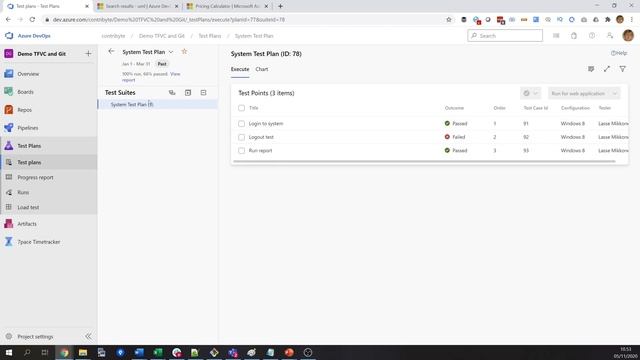Expand the System Test Plan dropdown chevron
The image size is (640, 360).
[171, 52]
